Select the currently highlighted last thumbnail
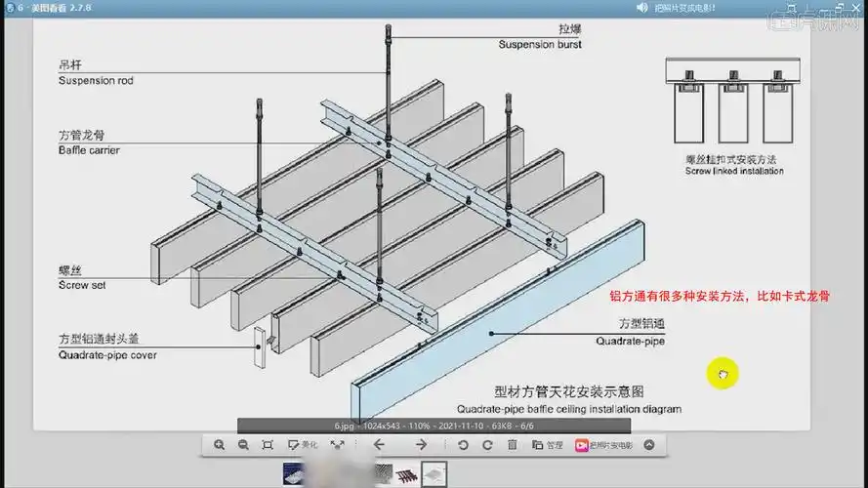868x488 pixels. (434, 474)
